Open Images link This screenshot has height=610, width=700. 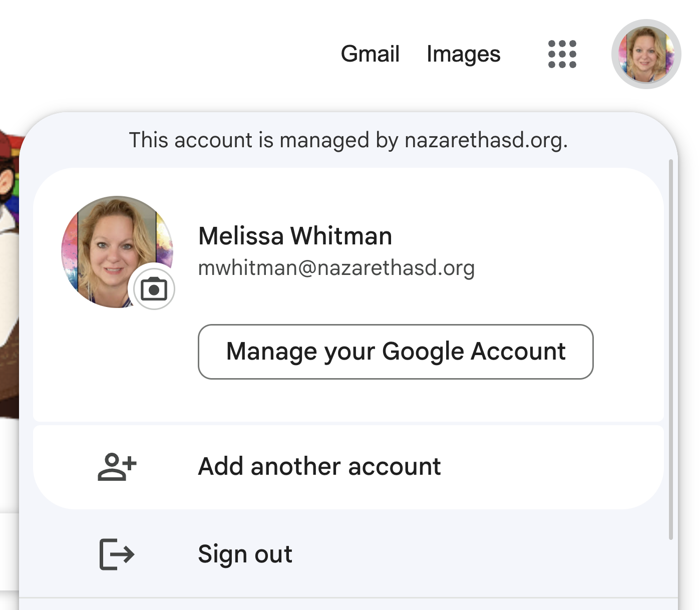(463, 54)
